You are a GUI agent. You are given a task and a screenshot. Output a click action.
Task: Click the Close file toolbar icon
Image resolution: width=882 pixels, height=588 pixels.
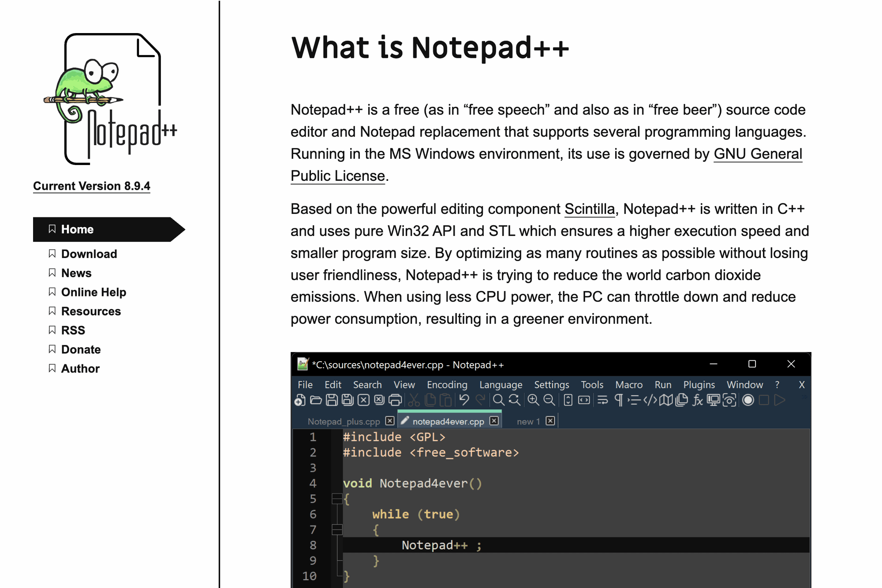363,400
